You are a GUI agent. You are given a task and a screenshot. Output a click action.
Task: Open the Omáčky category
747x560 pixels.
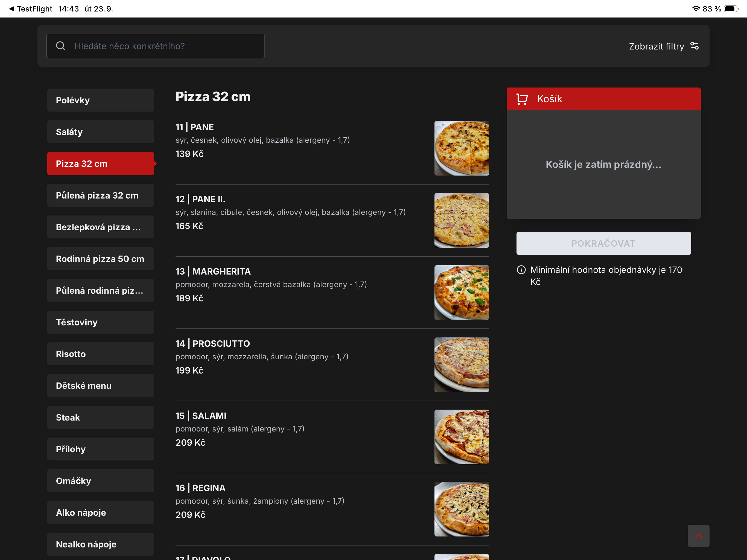coord(101,481)
